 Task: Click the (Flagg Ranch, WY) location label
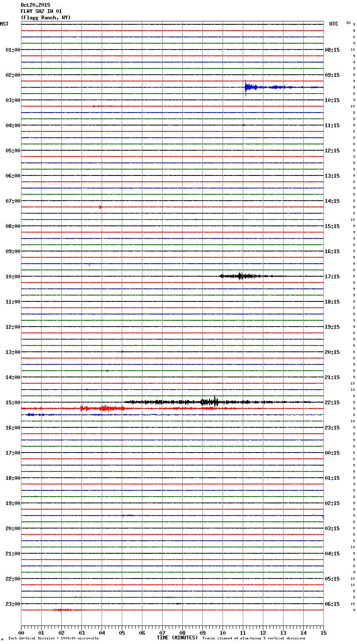pos(46,18)
